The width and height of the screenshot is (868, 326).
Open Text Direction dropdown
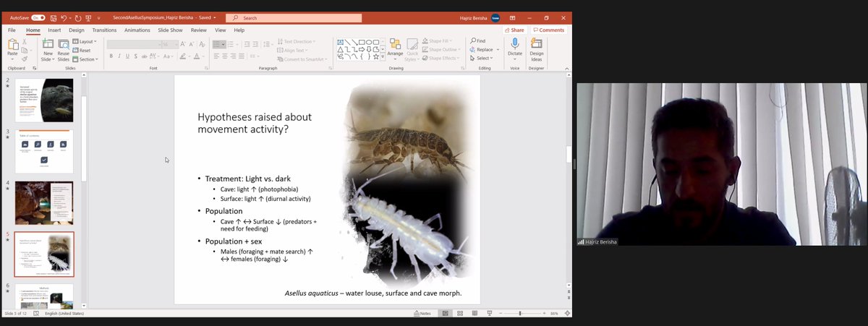(296, 42)
